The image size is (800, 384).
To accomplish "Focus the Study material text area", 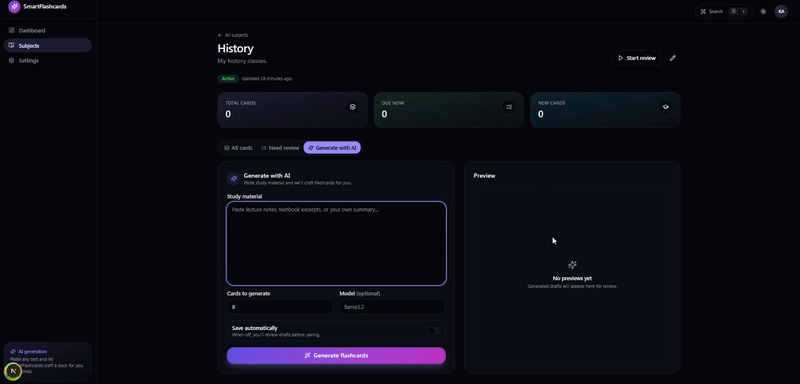I will (x=336, y=243).
